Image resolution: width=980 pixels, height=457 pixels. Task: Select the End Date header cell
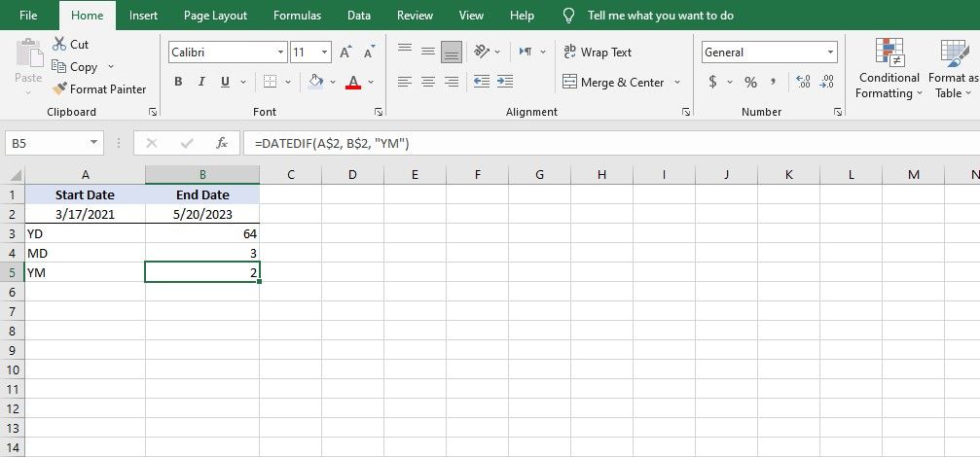[x=202, y=194]
